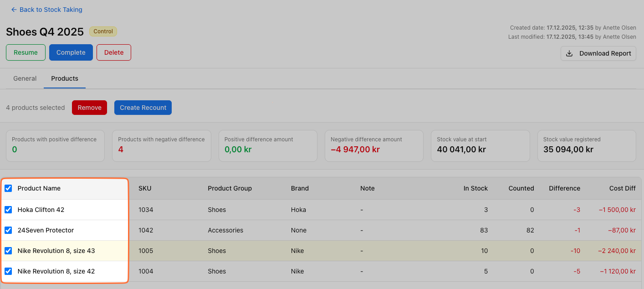Uncheck the 24Seven Protector checkbox
The height and width of the screenshot is (289, 644).
[8, 230]
